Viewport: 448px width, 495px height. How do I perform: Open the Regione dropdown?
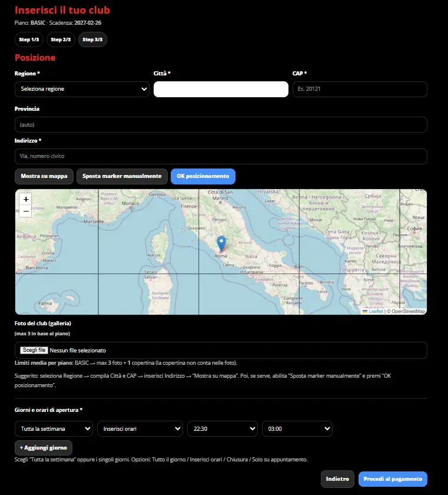click(x=82, y=89)
